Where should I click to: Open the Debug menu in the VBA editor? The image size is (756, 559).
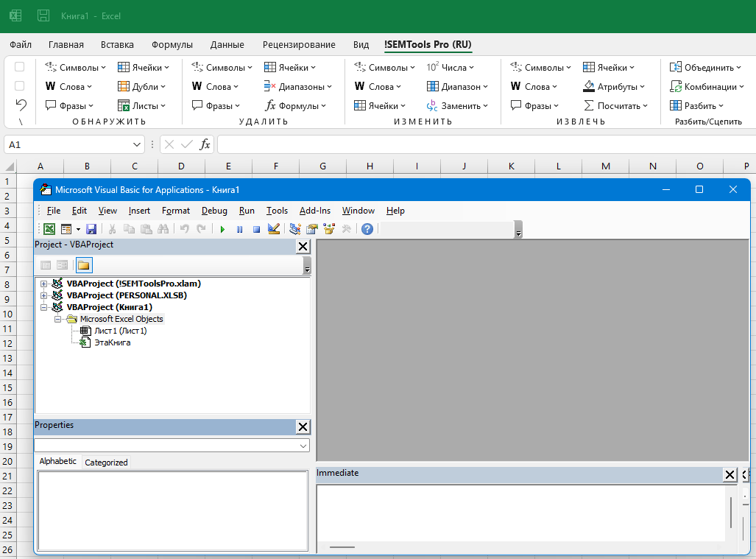click(x=214, y=211)
